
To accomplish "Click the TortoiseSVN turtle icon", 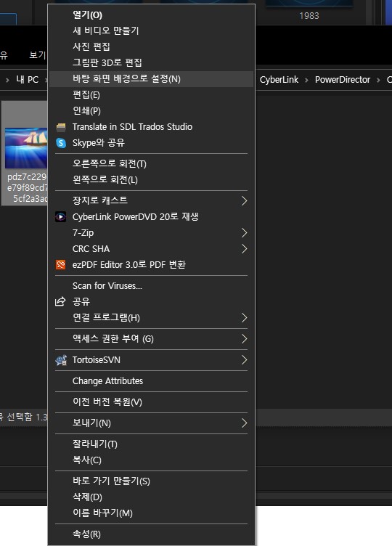I will tap(61, 360).
